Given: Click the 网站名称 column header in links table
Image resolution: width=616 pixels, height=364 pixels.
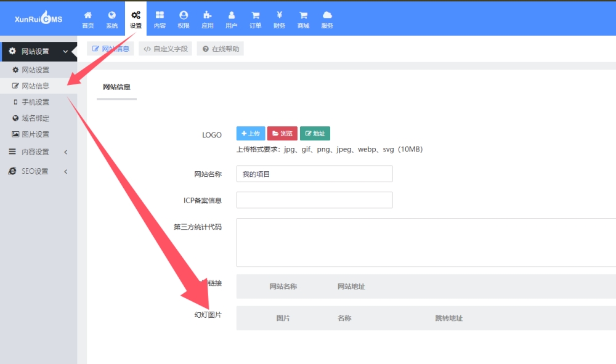Looking at the screenshot, I should pyautogui.click(x=283, y=286).
